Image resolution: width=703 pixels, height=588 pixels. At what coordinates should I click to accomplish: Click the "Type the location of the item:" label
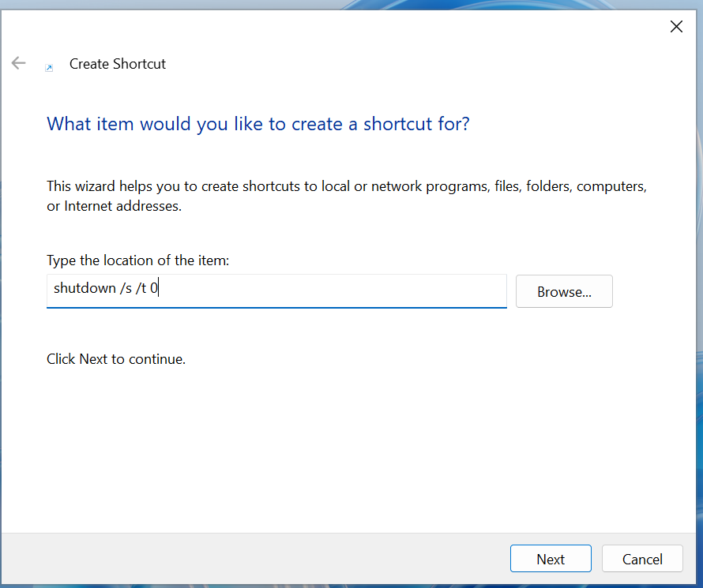click(138, 260)
